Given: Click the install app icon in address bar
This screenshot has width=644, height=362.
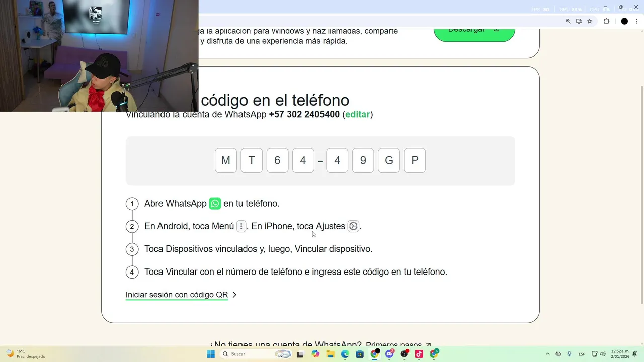Looking at the screenshot, I should point(579,21).
